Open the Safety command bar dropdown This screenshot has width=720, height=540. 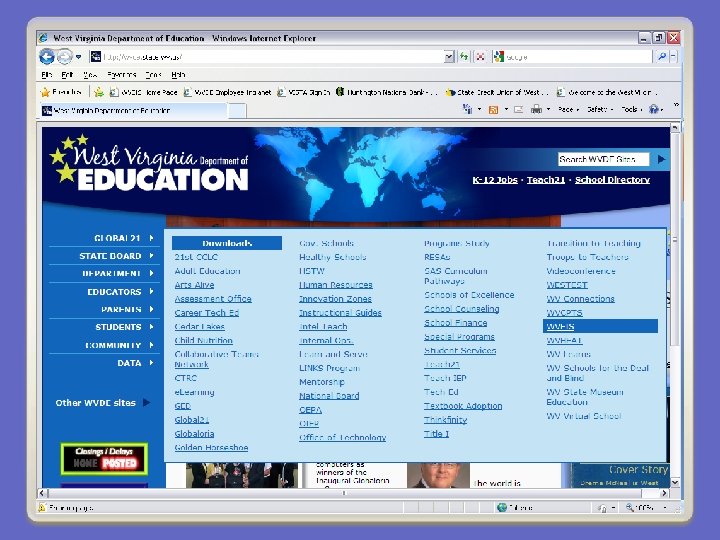coord(600,110)
